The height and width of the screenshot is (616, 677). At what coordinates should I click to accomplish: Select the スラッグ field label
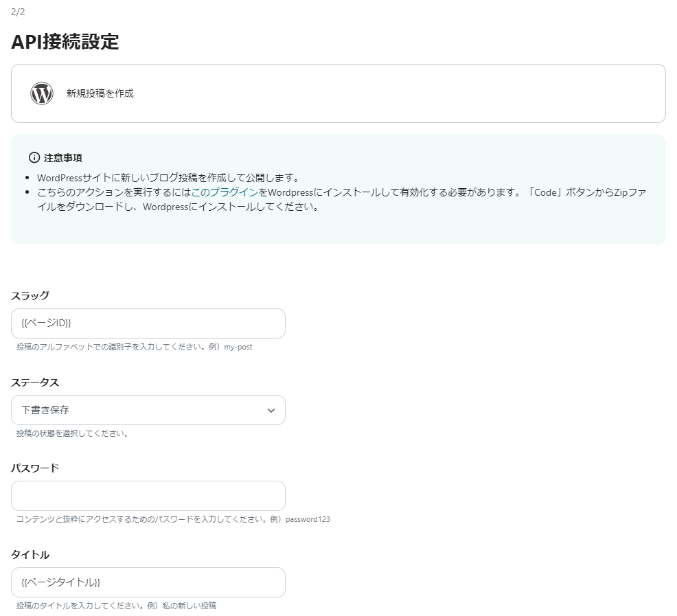pyautogui.click(x=30, y=296)
